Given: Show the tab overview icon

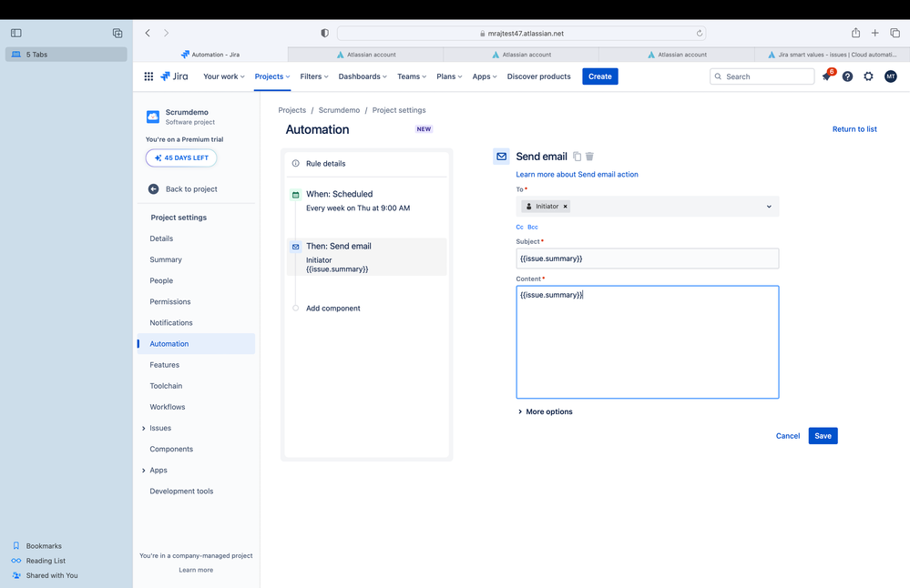Looking at the screenshot, I should tap(895, 33).
